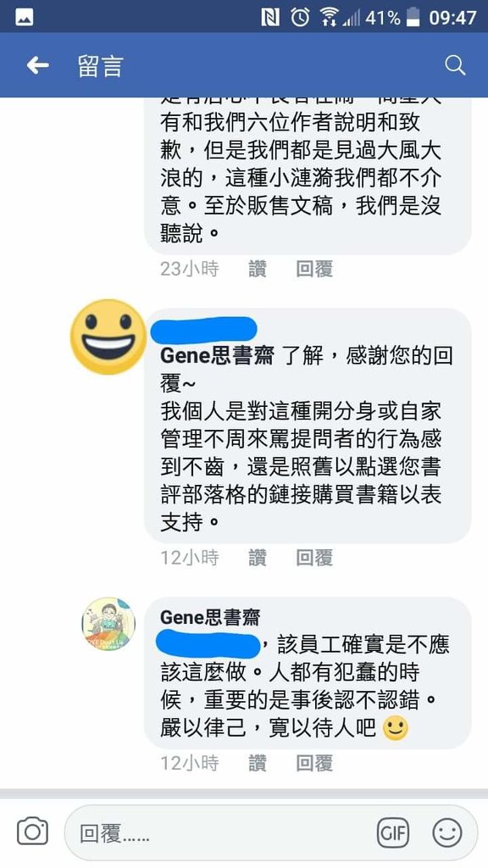Like Gene思書齋's last comment
Screen dimensions: 488x868
258,764
